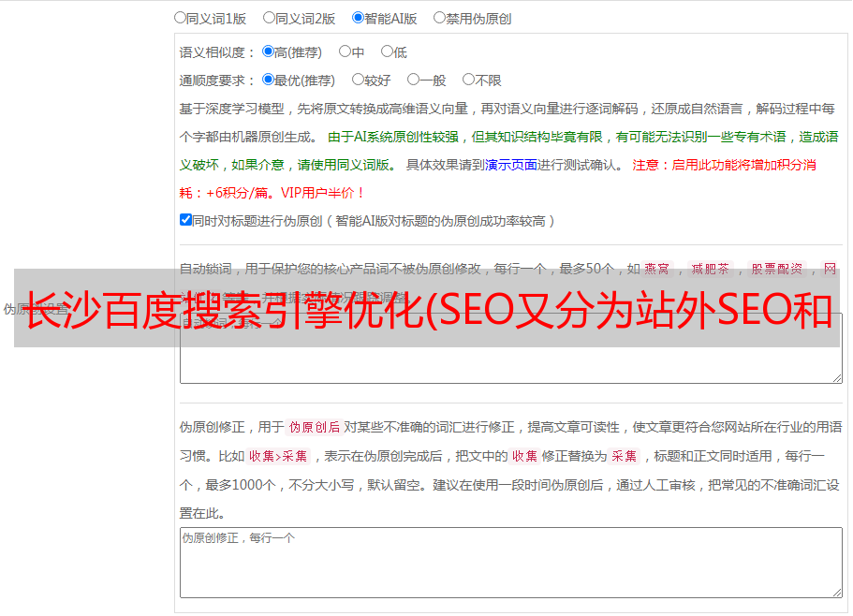Viewport: 853px width, 616px height.
Task: Click the 语义相似度 label
Action: coord(217,52)
